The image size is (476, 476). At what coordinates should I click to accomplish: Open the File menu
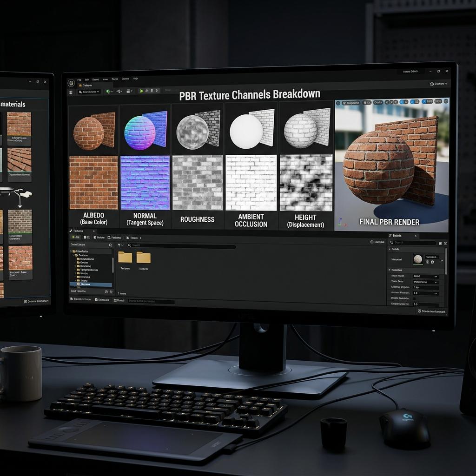coord(79,80)
